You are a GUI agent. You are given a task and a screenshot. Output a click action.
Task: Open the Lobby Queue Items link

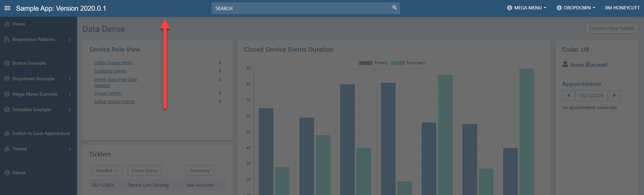113,63
